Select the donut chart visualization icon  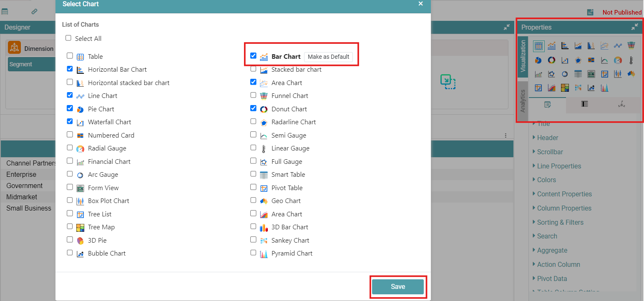tap(551, 60)
